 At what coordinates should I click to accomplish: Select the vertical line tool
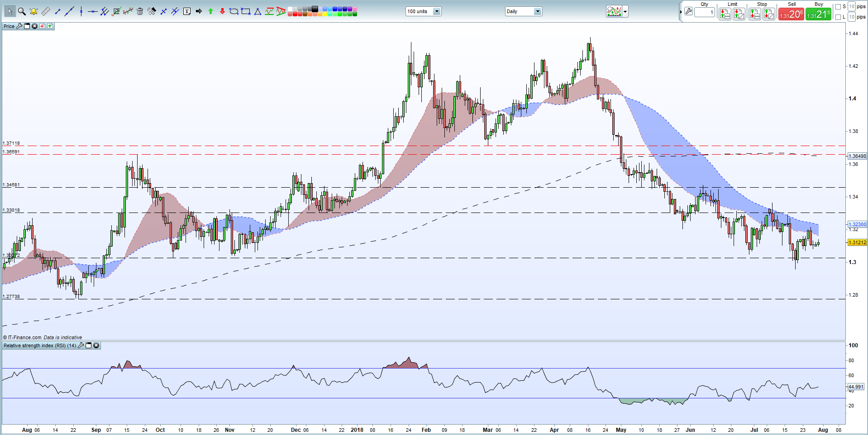coord(81,11)
